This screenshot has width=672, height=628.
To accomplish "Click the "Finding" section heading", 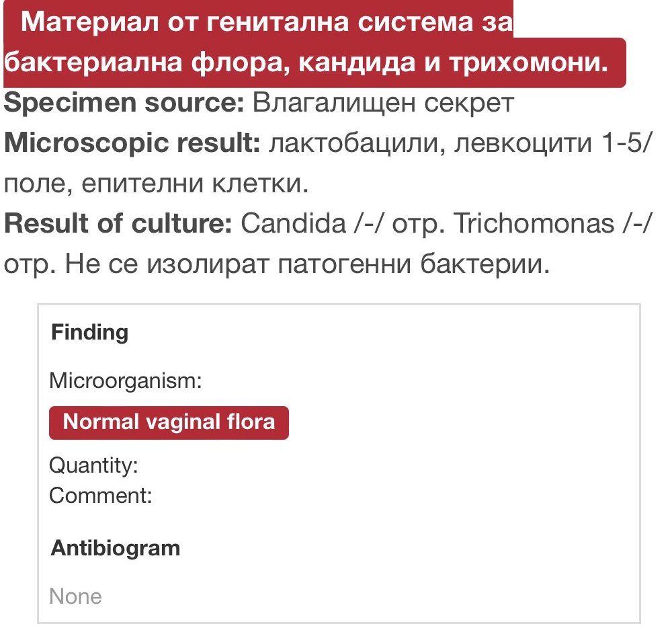I will coord(90,332).
